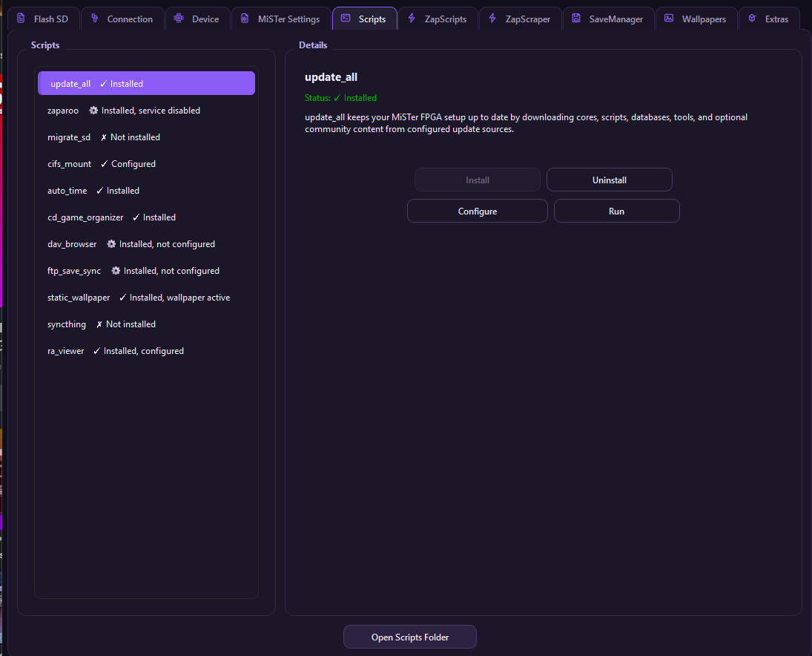Click the Extras tab icon
Viewport: 812px width, 656px height.
coord(753,18)
